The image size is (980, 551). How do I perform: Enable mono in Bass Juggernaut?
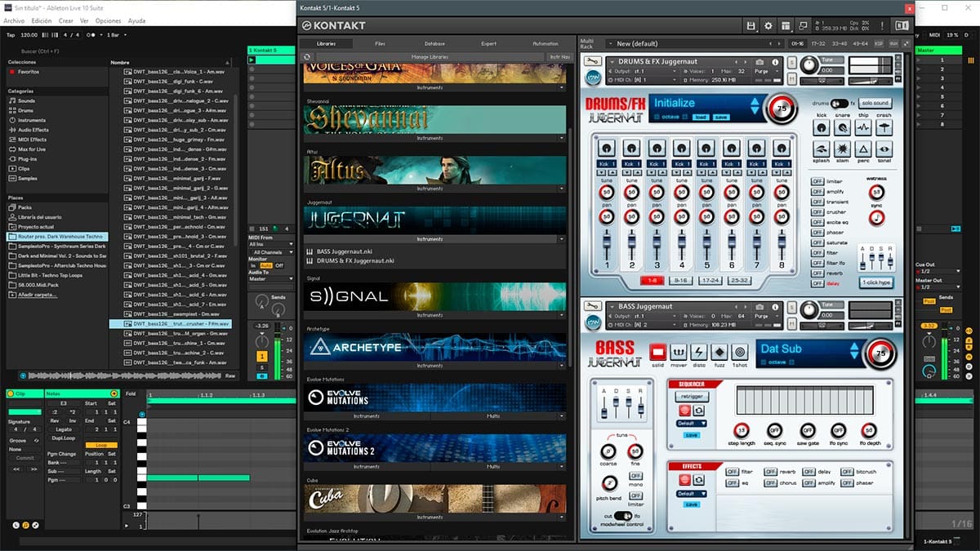point(635,476)
